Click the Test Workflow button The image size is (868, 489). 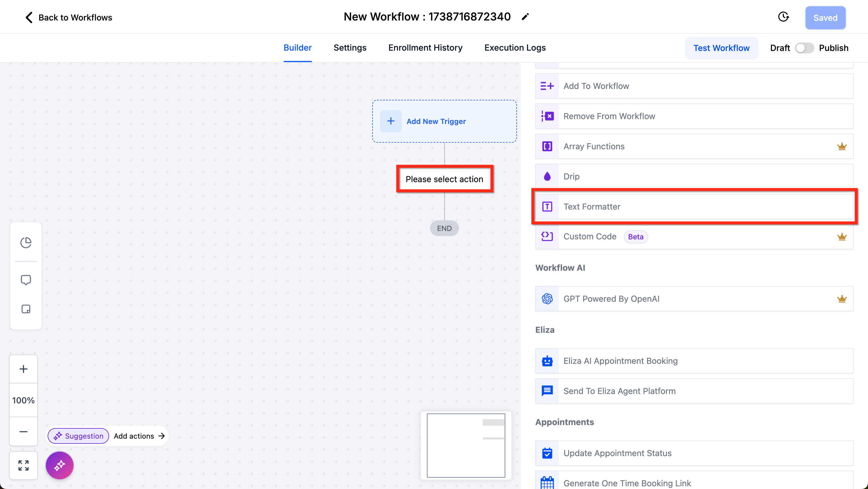pos(721,48)
